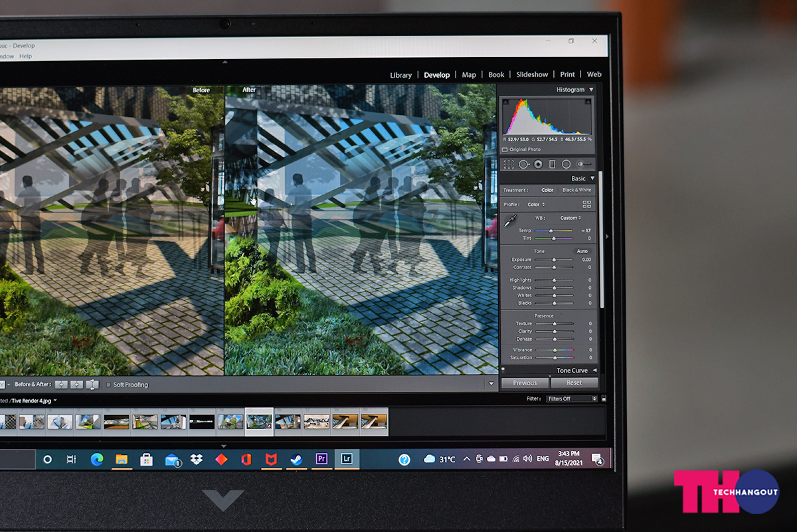Open Microsoft Edge from the taskbar

[x=97, y=459]
